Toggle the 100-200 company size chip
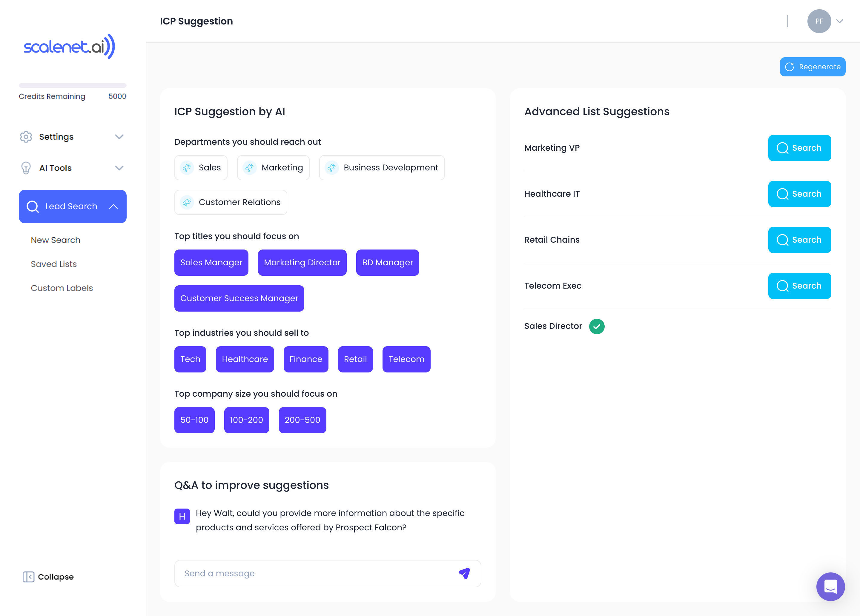 [246, 420]
